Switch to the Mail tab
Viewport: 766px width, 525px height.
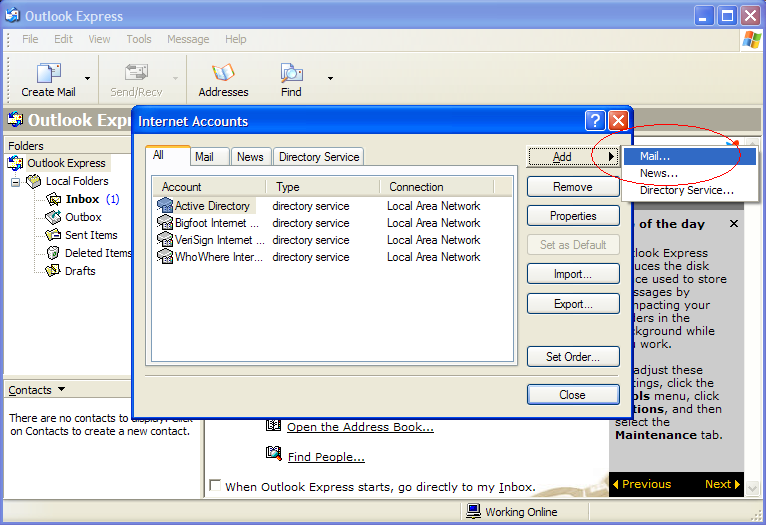coord(209,157)
